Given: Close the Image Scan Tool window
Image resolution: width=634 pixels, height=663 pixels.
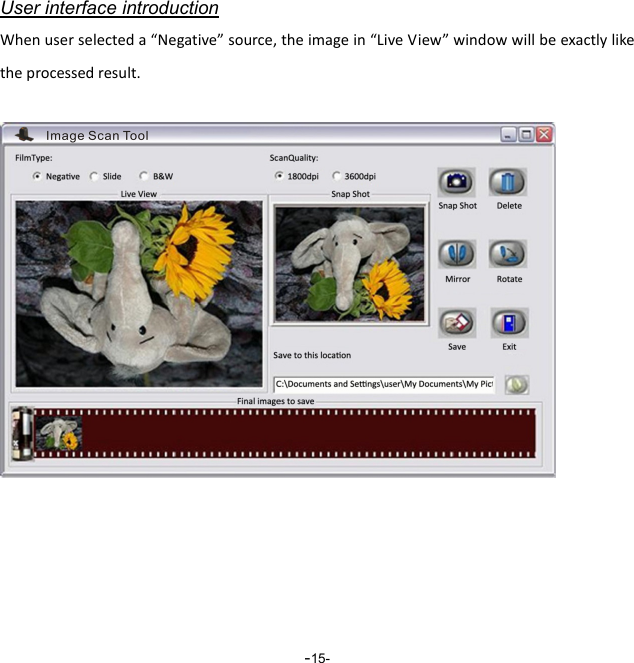Looking at the screenshot, I should (x=544, y=135).
